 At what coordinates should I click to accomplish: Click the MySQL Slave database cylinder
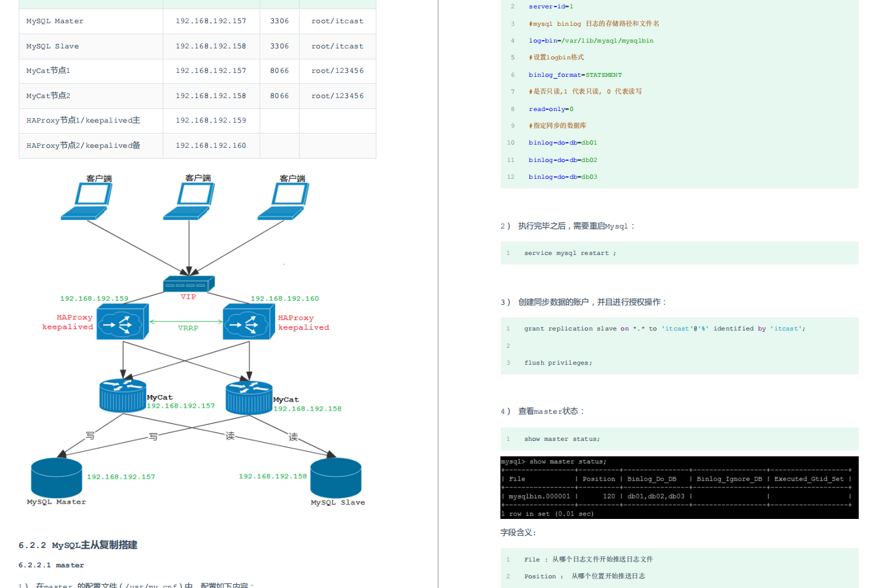[336, 478]
